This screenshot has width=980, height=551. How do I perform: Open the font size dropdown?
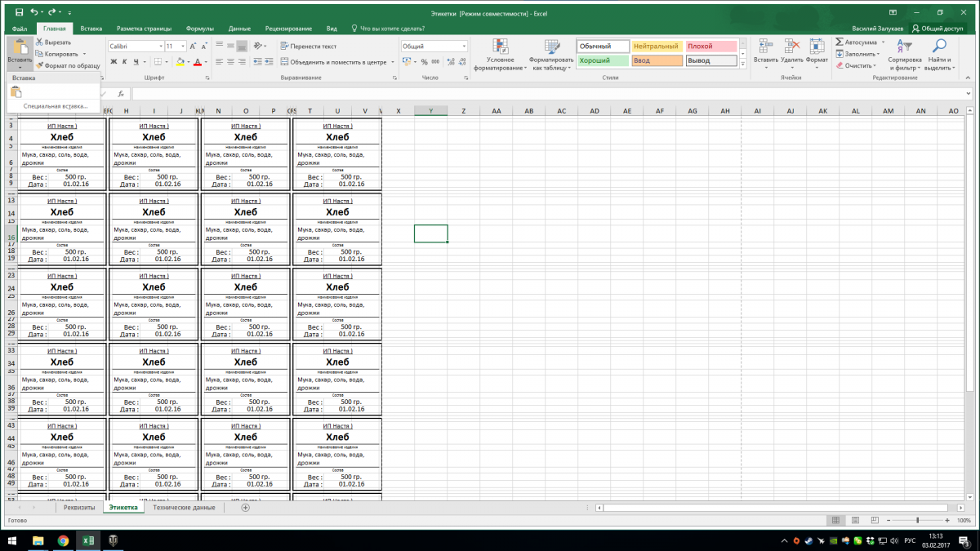coord(183,47)
